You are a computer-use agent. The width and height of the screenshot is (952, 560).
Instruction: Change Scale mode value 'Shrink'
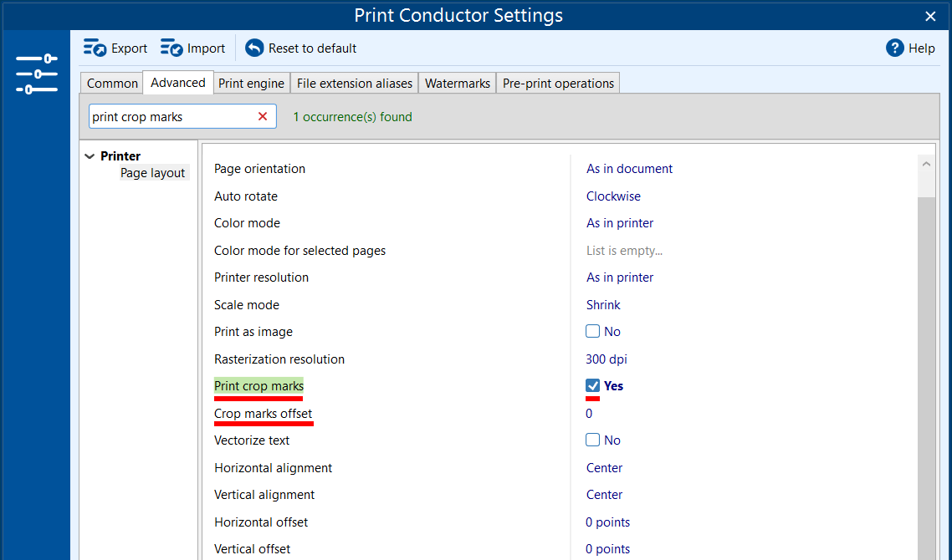(x=603, y=305)
